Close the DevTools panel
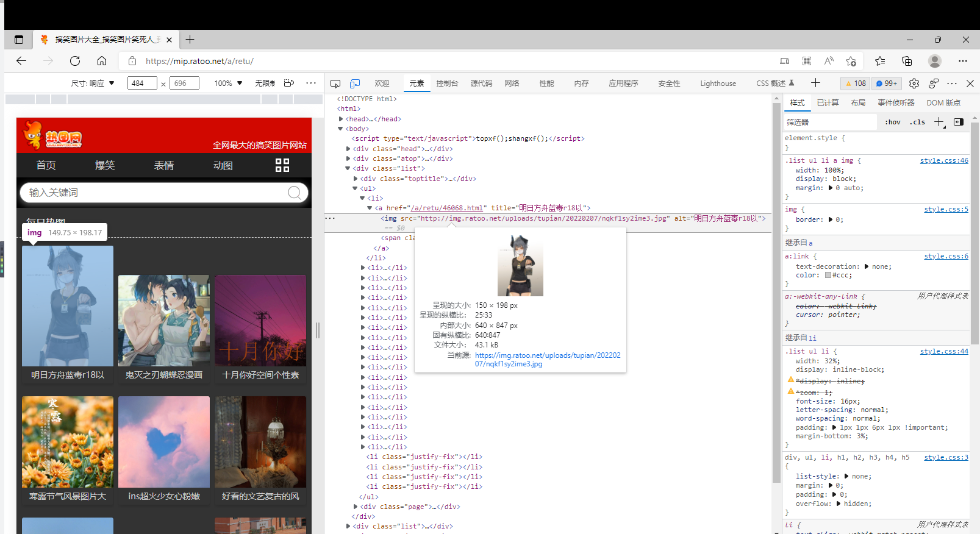 coord(970,84)
